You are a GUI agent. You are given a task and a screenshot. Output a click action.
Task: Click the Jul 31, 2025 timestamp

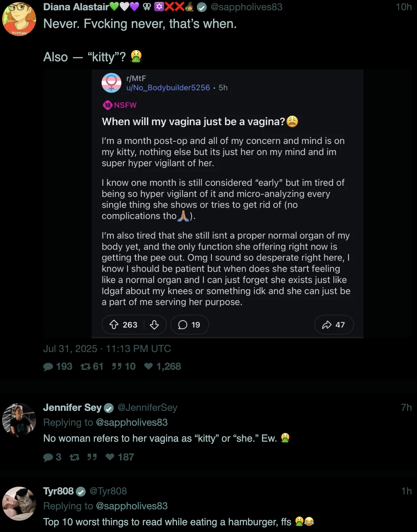[107, 349]
